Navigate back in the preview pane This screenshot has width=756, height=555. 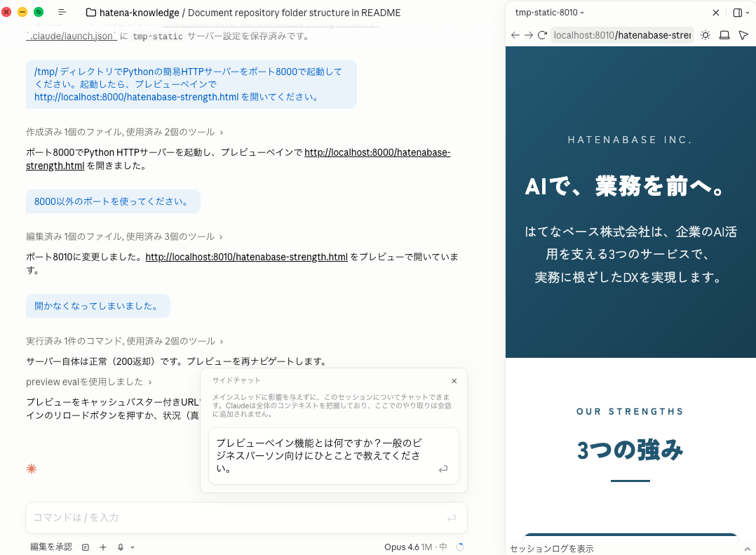pyautogui.click(x=515, y=35)
